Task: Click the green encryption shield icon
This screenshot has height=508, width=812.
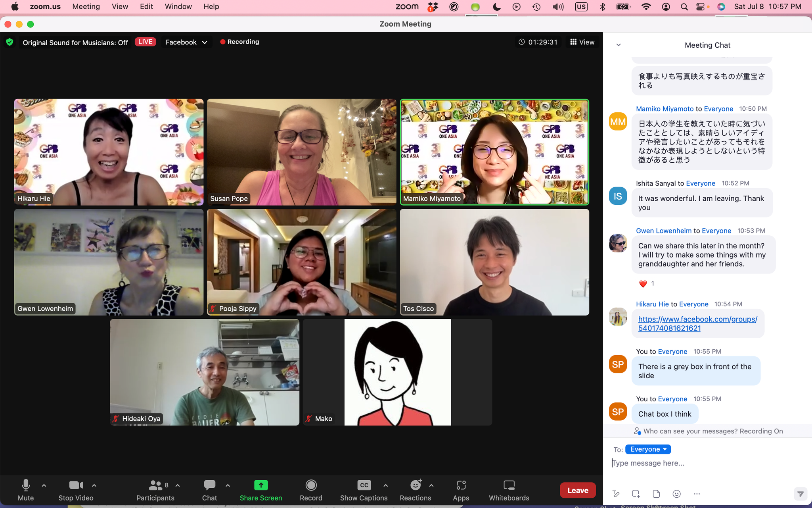Action: 10,42
